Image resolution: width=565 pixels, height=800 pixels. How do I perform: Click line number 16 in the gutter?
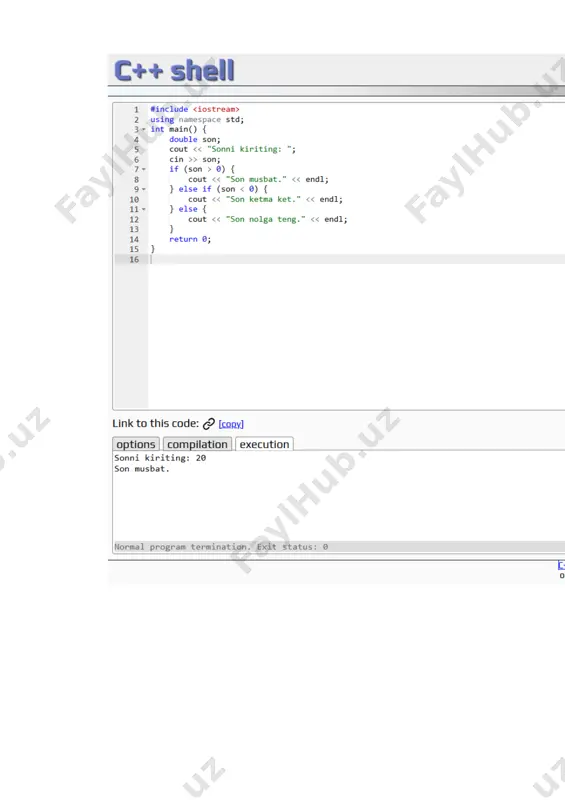(134, 259)
